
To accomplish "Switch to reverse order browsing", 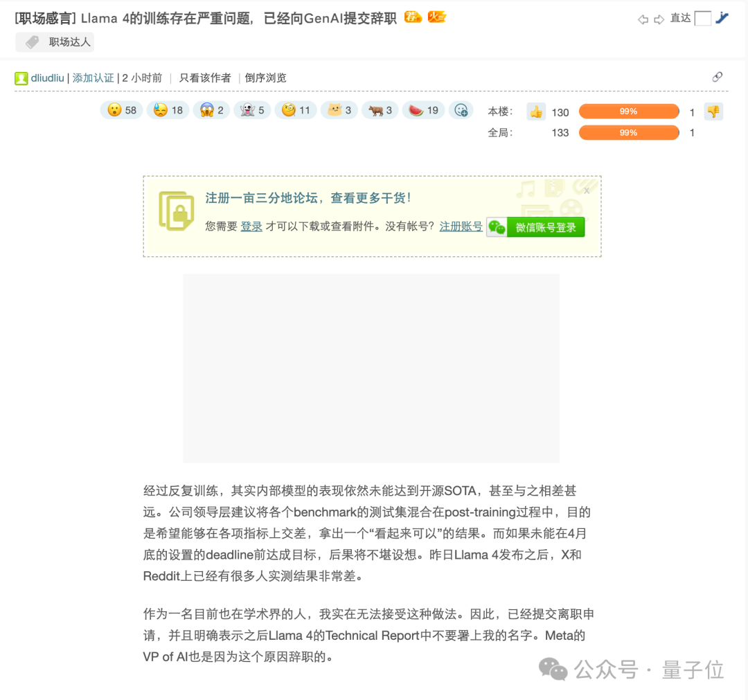I will tap(266, 78).
